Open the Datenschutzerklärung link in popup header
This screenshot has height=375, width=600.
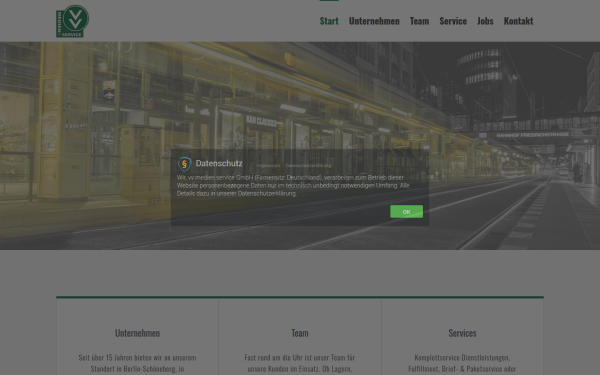[308, 166]
